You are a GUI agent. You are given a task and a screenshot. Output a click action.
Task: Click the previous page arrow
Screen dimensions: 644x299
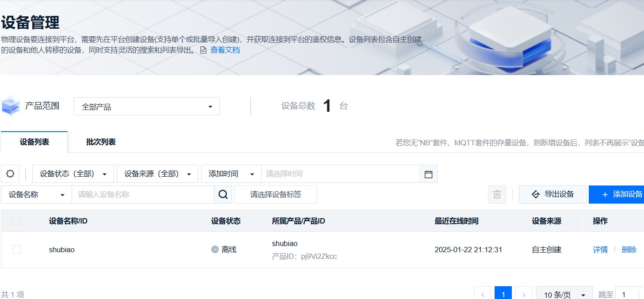483,293
